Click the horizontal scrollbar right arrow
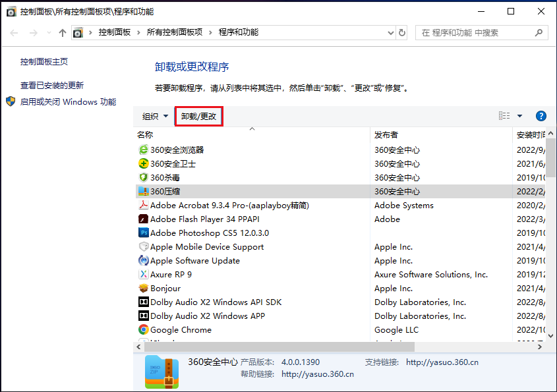557x392 pixels. [x=540, y=347]
